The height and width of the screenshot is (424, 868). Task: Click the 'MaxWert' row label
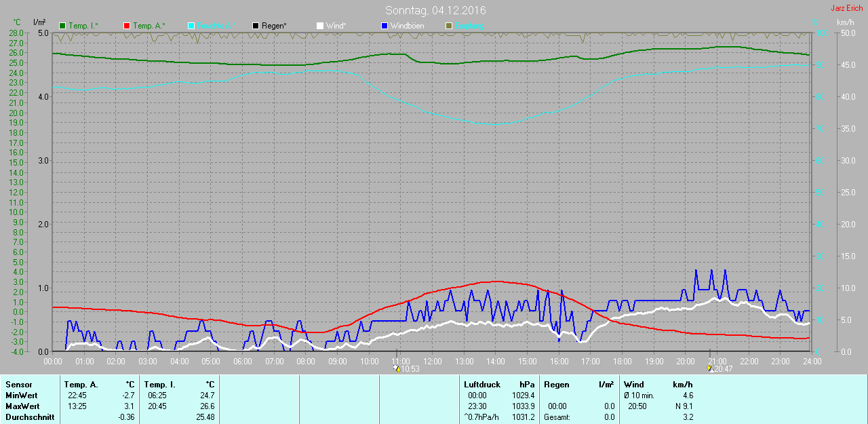[x=22, y=406]
